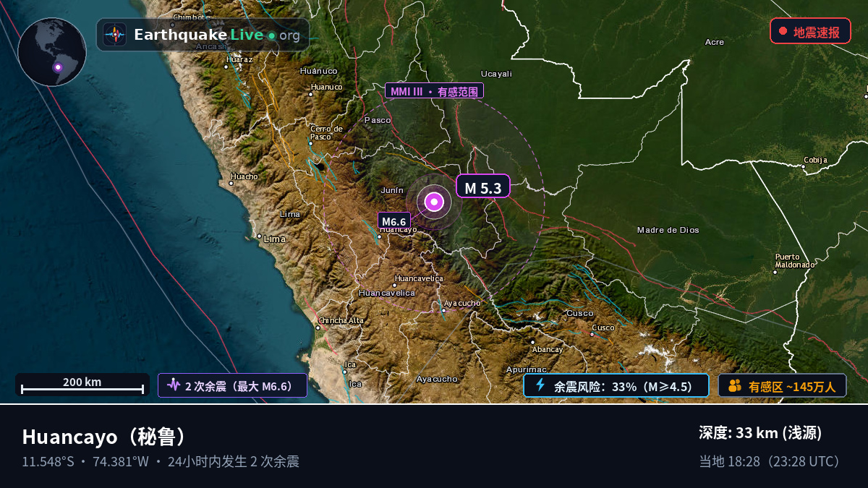868x488 pixels.
Task: Open the Earthquake Live.org site title
Action: pyautogui.click(x=216, y=35)
